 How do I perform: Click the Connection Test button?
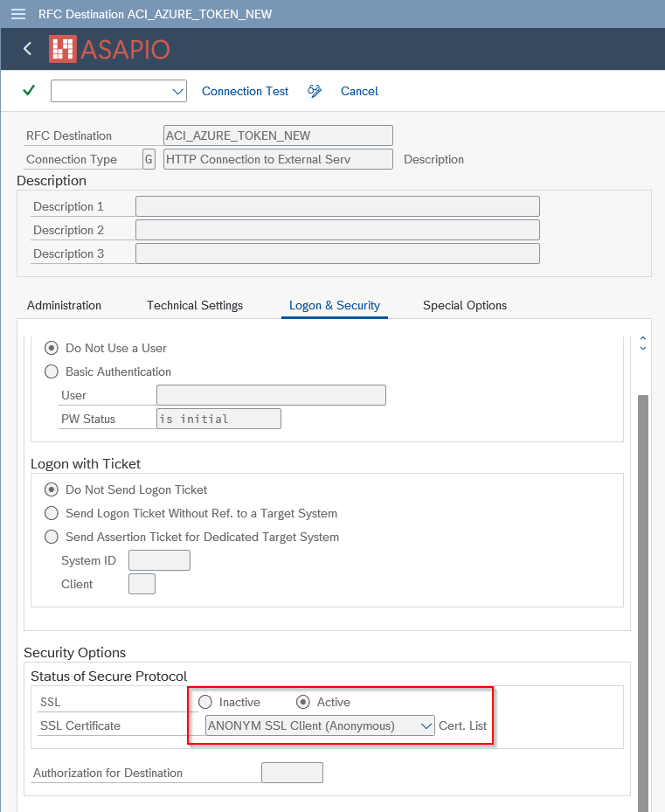245,91
